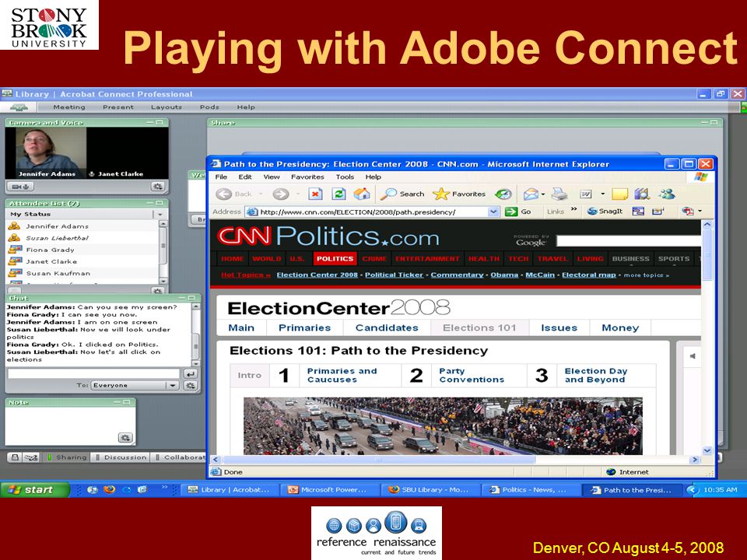Click the Political Ticker link
This screenshot has height=560, width=747.
(x=394, y=275)
